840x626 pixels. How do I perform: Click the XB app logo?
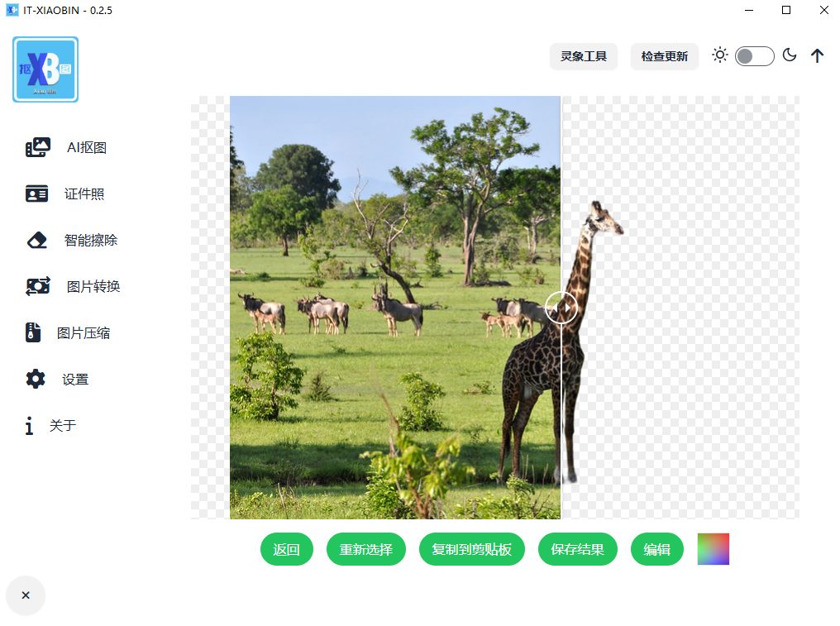[45, 69]
